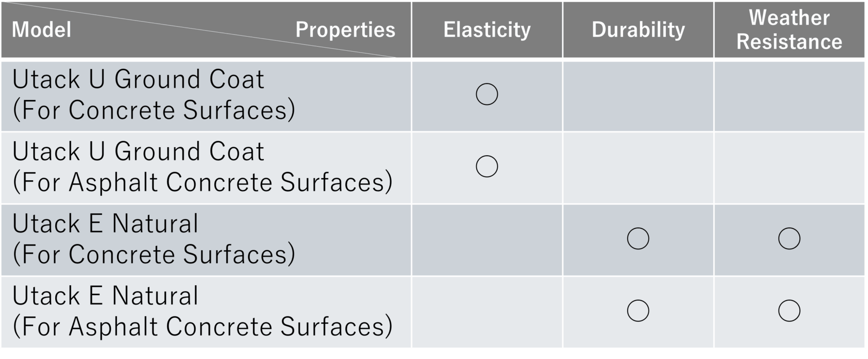Click empty Weather Resistance cell, U Ground Coat Concrete
This screenshot has width=868, height=359.
point(789,96)
